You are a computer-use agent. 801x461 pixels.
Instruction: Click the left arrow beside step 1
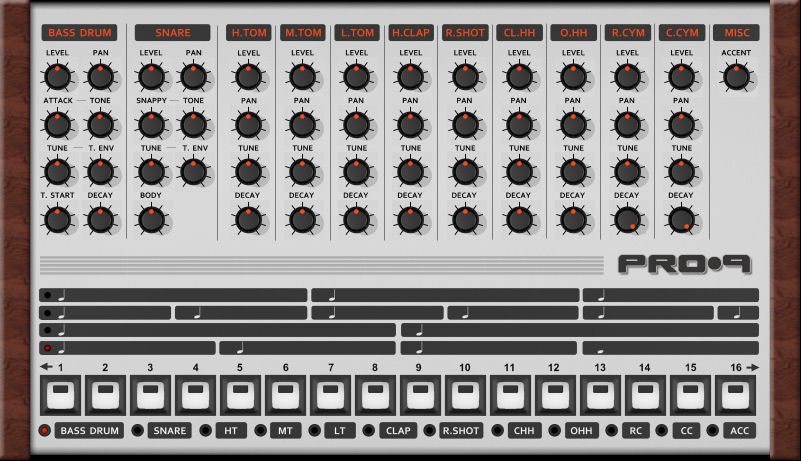[46, 366]
